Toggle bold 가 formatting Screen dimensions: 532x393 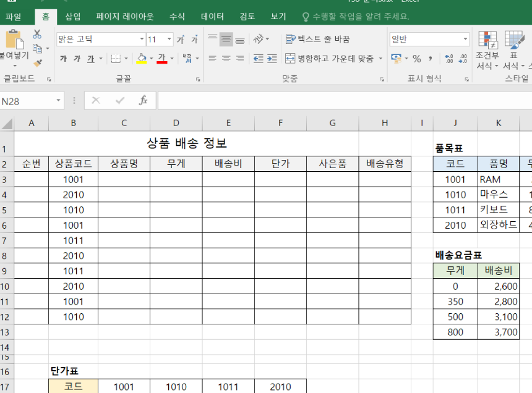pyautogui.click(x=63, y=59)
